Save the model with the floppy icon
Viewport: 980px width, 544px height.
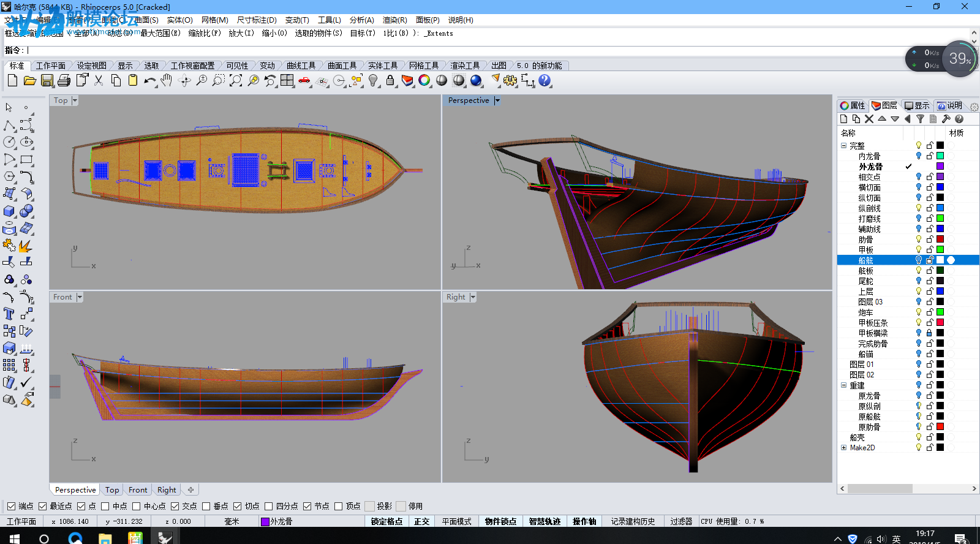click(47, 80)
